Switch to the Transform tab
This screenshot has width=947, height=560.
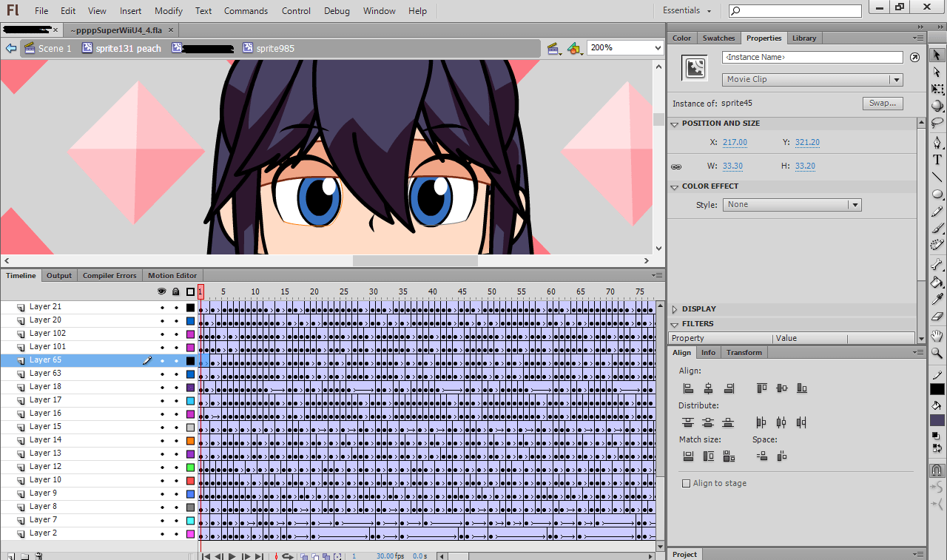(744, 352)
